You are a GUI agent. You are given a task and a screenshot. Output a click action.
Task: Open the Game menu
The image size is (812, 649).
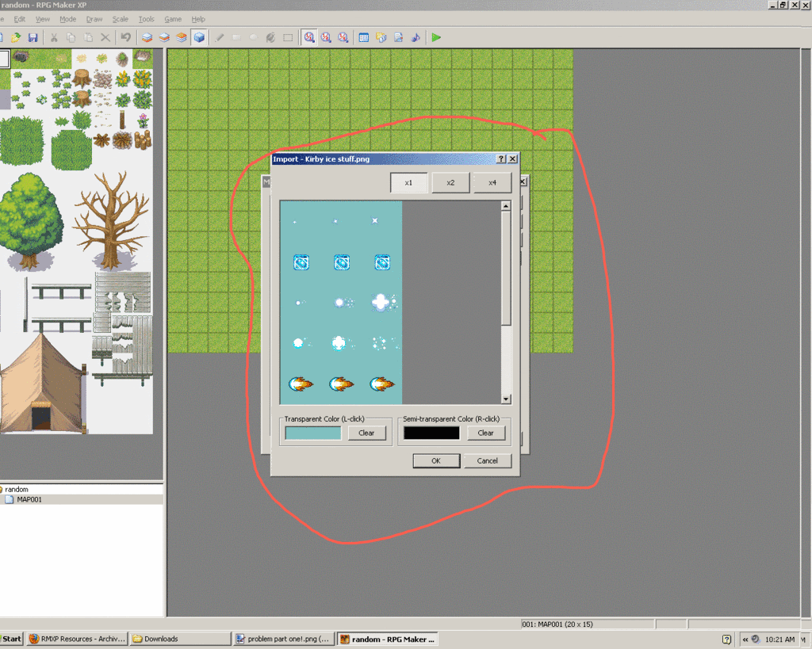point(173,19)
